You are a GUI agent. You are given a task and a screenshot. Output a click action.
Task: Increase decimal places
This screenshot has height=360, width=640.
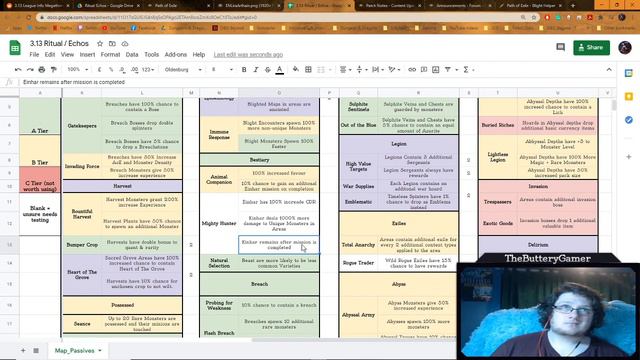point(134,70)
